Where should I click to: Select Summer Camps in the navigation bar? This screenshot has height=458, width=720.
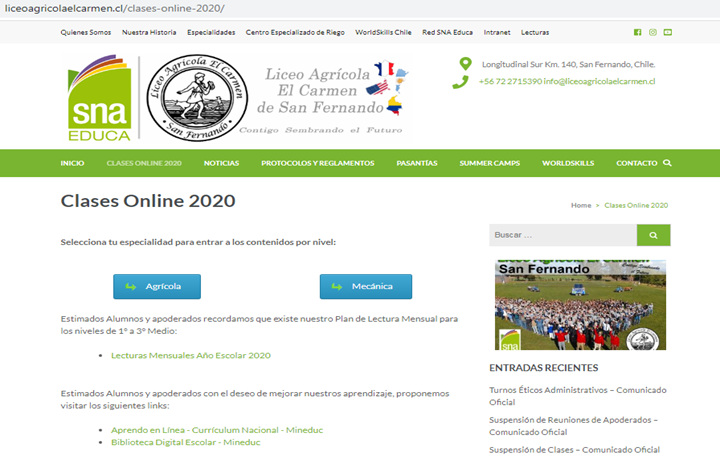[489, 163]
